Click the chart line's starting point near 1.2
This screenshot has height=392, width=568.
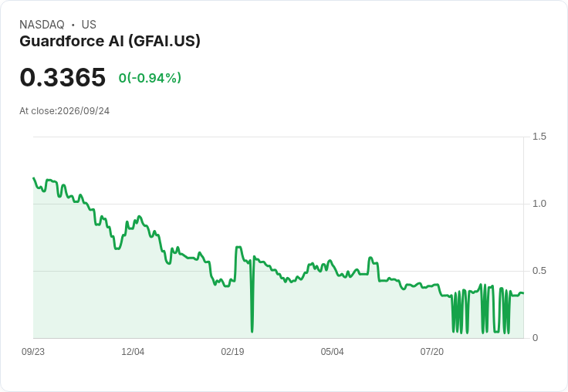tap(34, 178)
